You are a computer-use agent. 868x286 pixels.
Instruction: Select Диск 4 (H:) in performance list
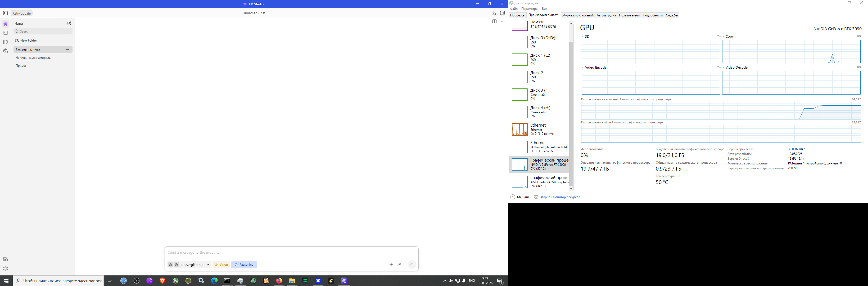pos(539,112)
